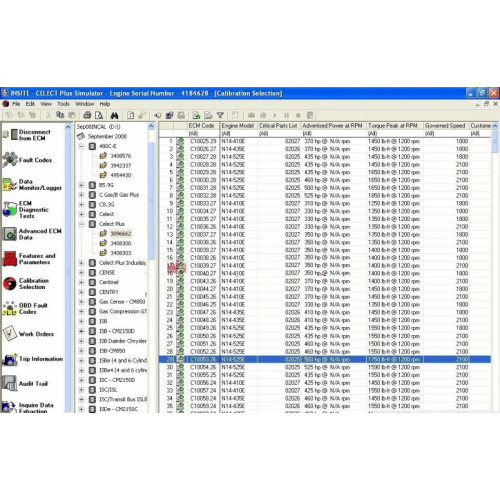Sort by Advertised Power at RPM header
500x500 pixels.
[x=333, y=126]
